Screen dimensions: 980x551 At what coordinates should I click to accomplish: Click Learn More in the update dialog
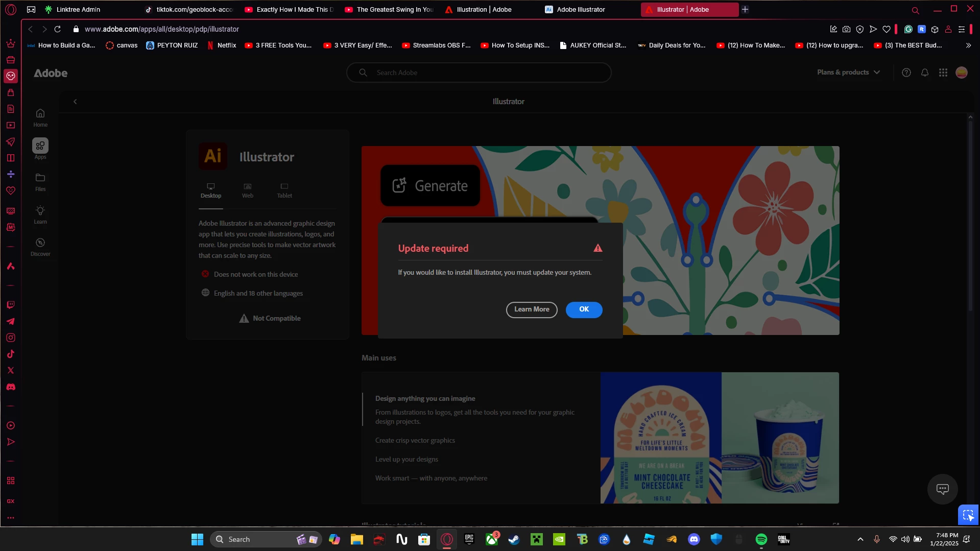[x=532, y=309]
